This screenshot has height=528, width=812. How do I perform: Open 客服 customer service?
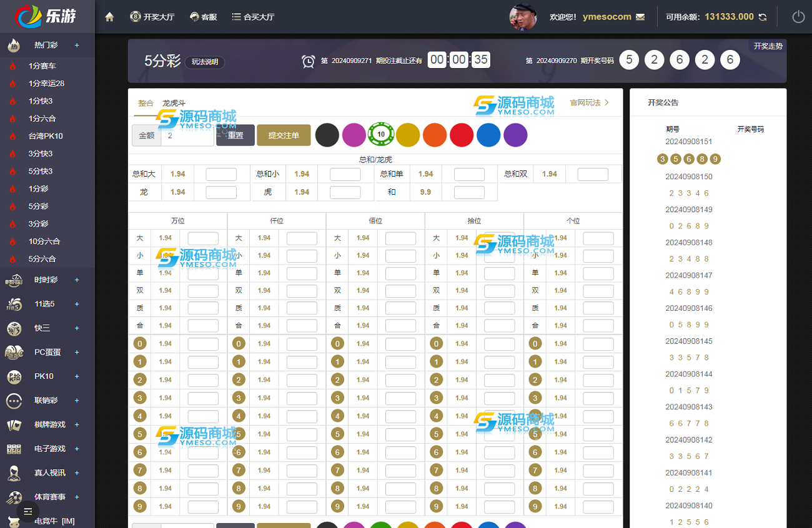[204, 17]
